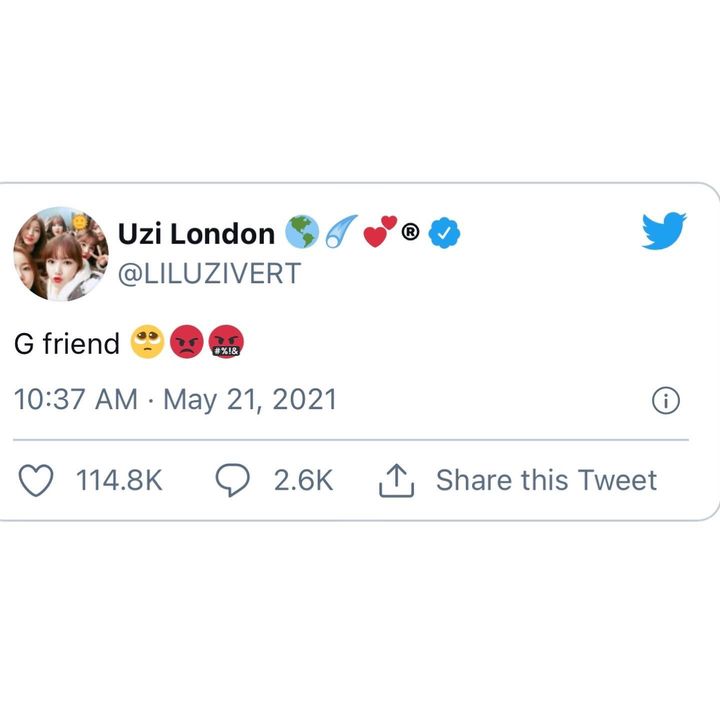Open the tweet info circle icon
This screenshot has width=720, height=720.
tap(666, 401)
